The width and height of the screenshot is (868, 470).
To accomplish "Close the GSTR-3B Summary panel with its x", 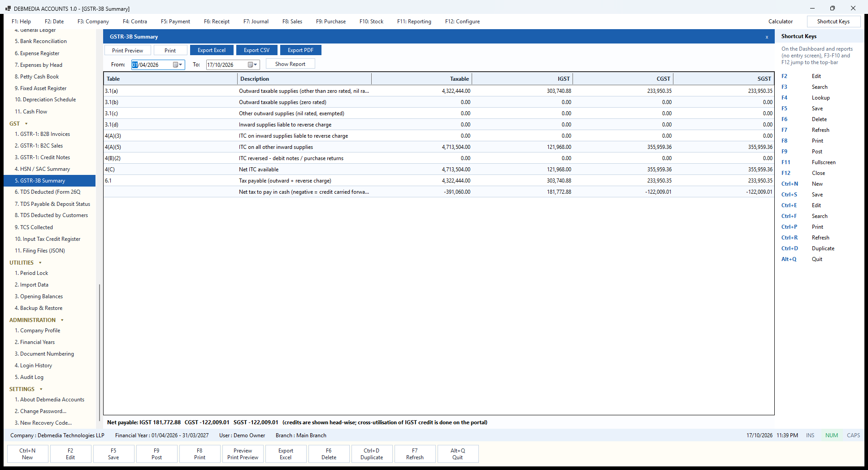I will point(767,37).
